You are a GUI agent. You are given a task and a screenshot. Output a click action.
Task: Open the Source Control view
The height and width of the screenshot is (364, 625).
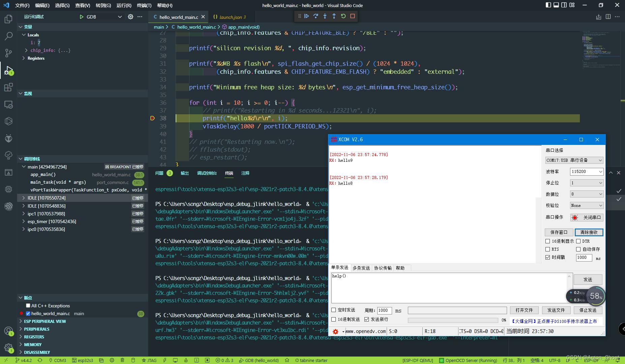click(x=8, y=53)
